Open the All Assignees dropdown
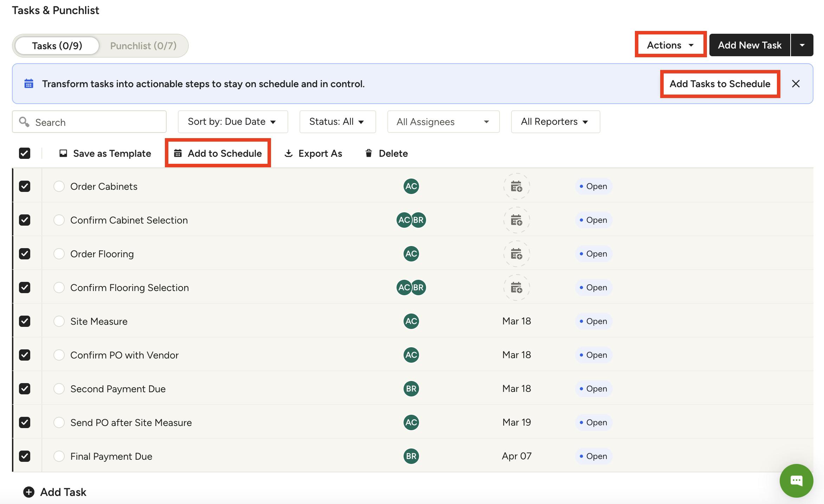The height and width of the screenshot is (504, 824). pos(443,122)
